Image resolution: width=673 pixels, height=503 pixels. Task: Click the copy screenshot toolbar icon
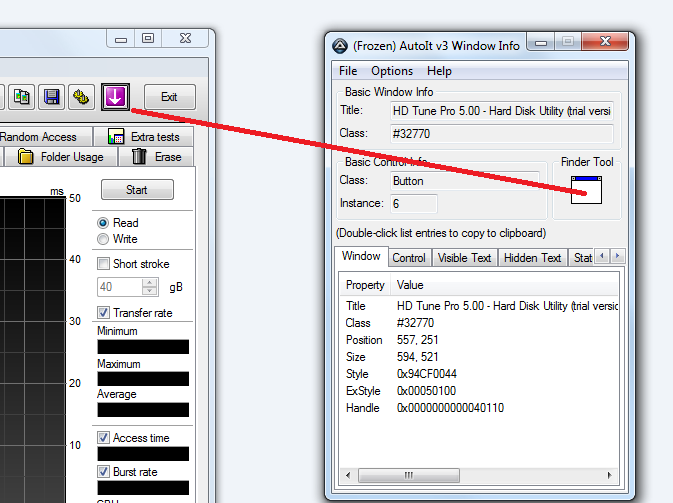tap(22, 97)
